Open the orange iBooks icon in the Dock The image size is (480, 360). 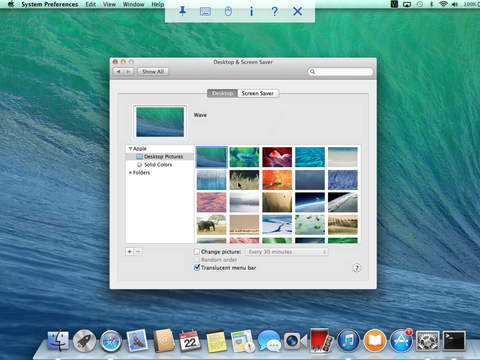click(x=375, y=341)
